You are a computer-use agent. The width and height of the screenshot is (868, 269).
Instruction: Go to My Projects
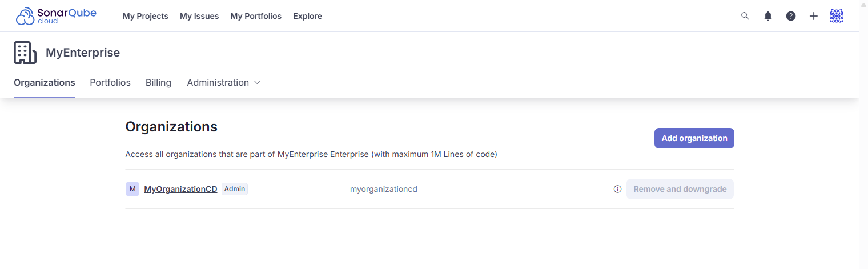[x=146, y=16]
